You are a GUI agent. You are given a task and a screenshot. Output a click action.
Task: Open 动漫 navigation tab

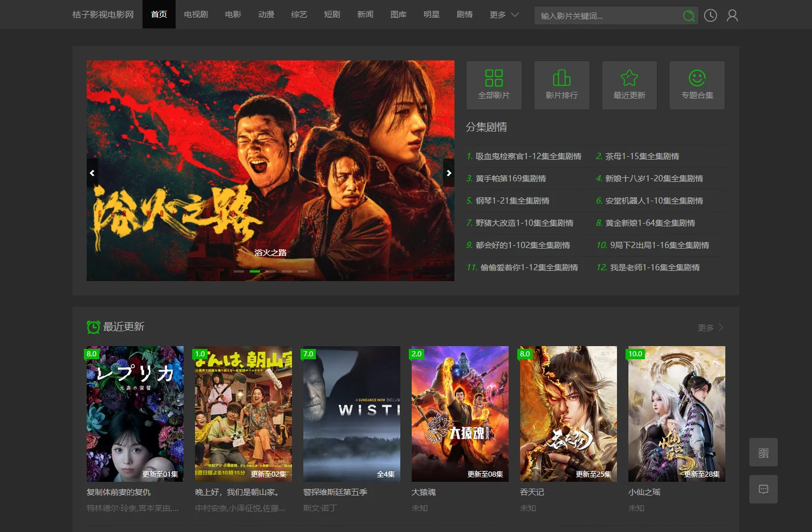coord(266,14)
